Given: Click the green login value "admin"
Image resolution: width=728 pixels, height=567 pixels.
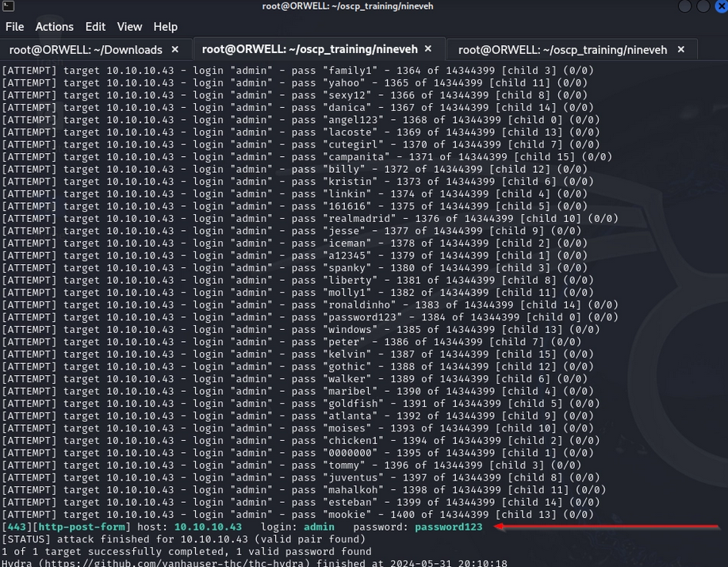Looking at the screenshot, I should [319, 527].
